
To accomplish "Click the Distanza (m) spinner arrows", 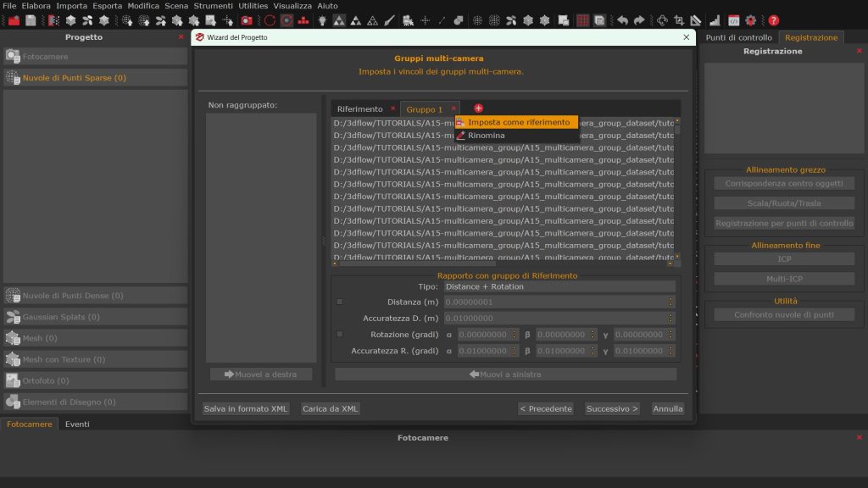I will click(670, 302).
